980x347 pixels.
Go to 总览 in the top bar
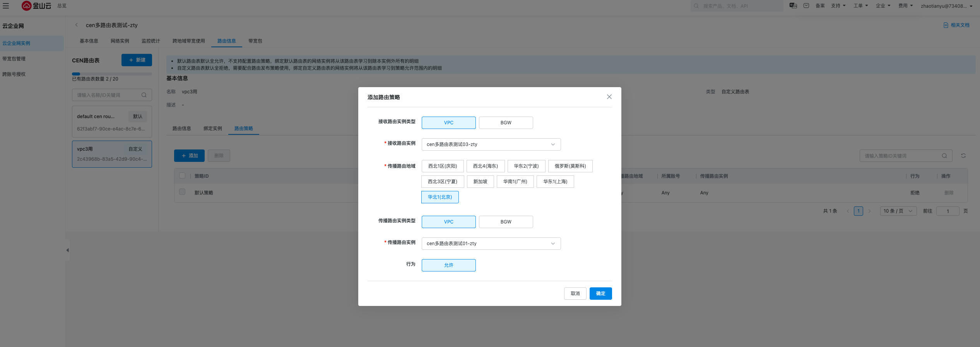(x=62, y=6)
